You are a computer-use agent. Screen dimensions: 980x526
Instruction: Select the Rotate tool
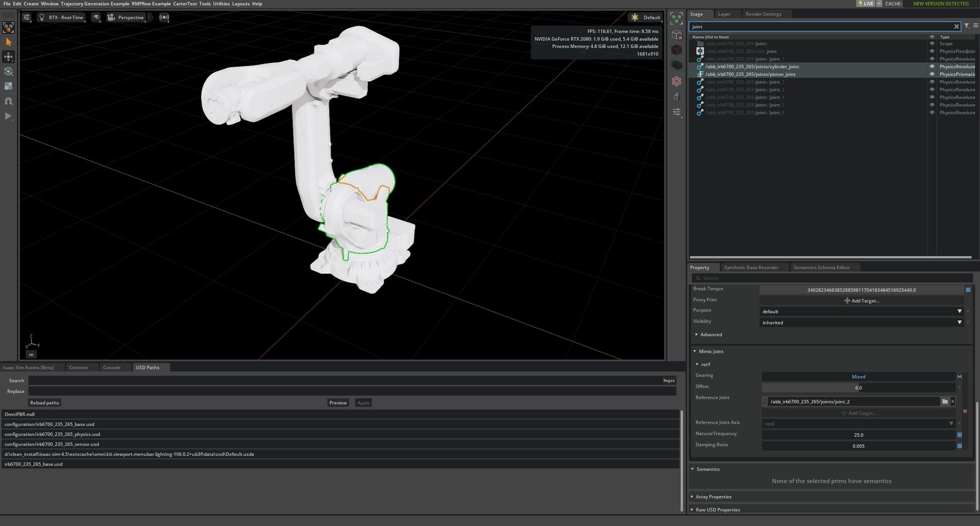click(8, 71)
